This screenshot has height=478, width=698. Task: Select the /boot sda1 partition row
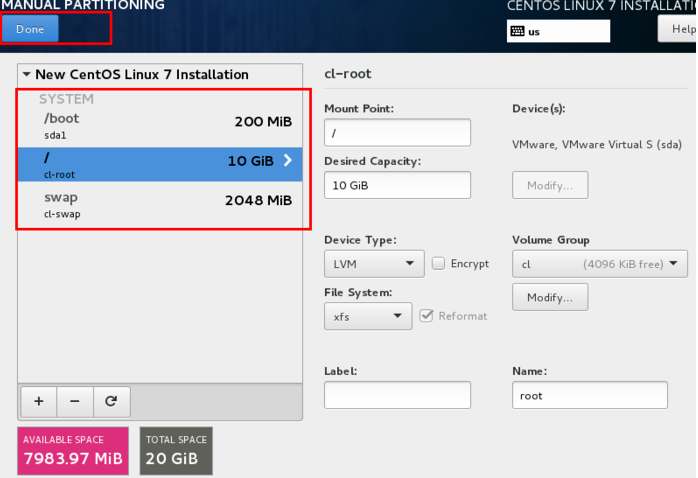coord(160,126)
